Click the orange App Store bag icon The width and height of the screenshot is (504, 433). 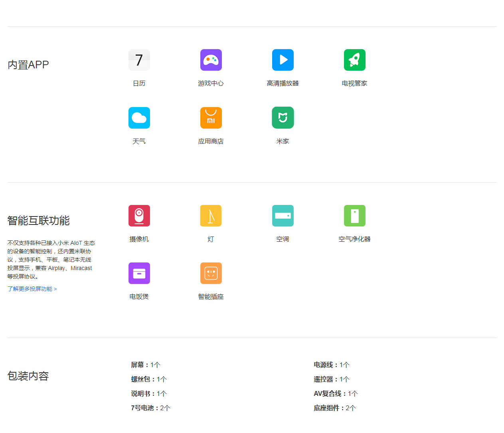(x=211, y=118)
